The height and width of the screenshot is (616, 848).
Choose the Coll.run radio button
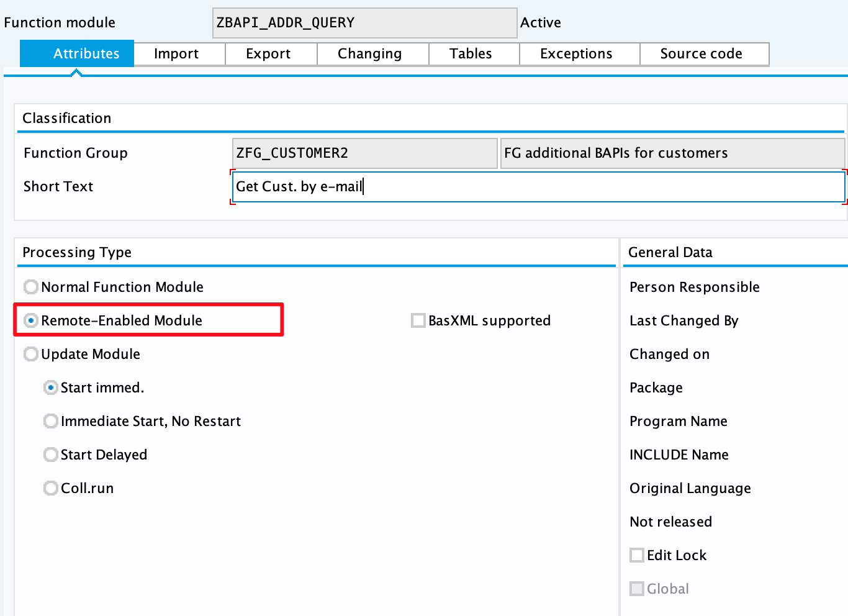point(51,488)
